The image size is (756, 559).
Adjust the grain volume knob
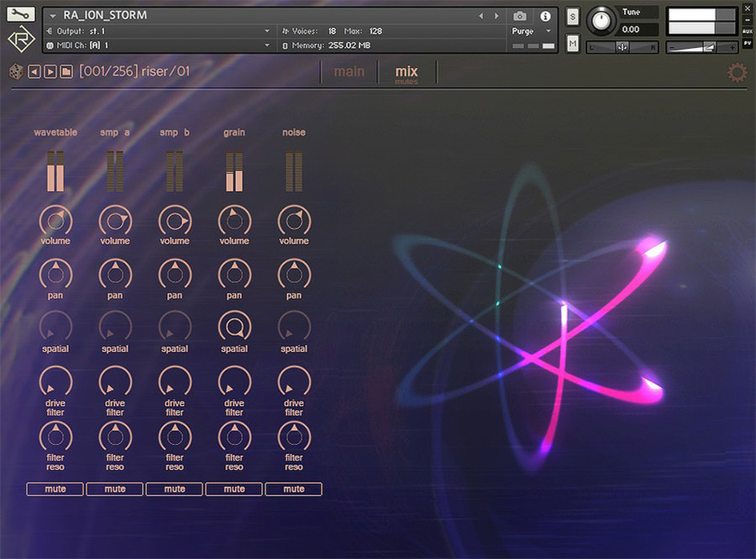(234, 222)
